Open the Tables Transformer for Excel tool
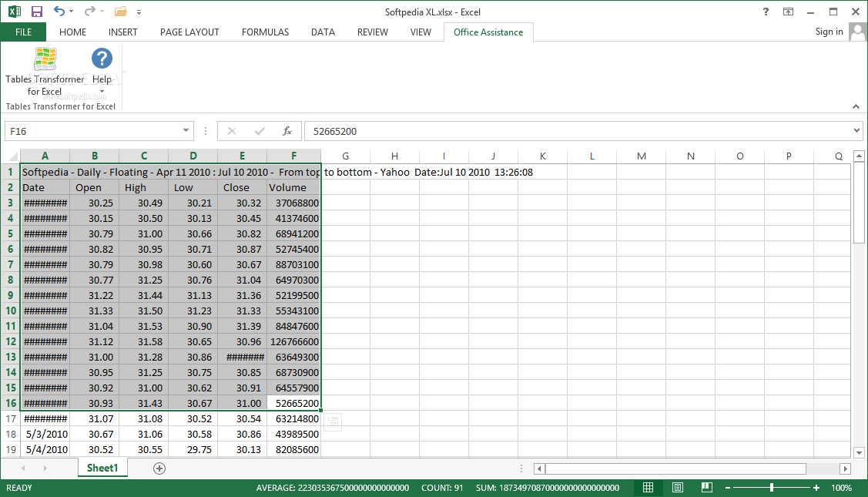868x497 pixels. 45,72
